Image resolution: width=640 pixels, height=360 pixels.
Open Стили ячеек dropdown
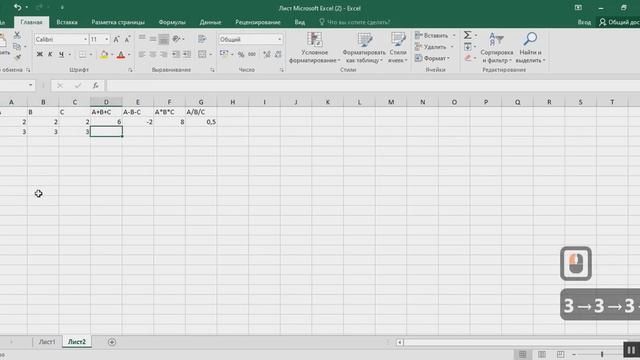[398, 47]
